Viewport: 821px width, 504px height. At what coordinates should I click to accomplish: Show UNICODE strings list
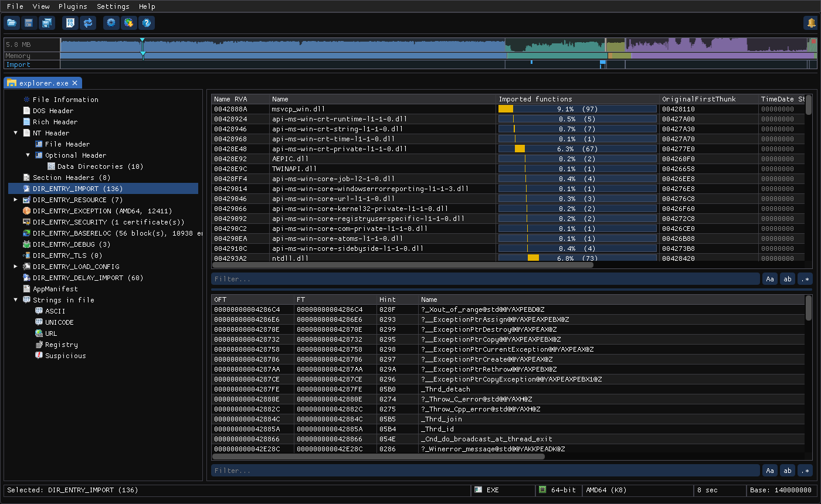pos(59,322)
